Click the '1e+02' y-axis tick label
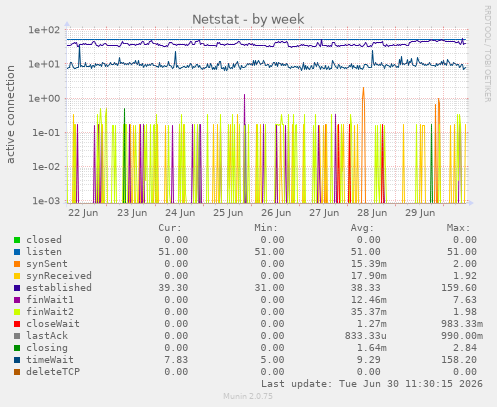 click(44, 30)
